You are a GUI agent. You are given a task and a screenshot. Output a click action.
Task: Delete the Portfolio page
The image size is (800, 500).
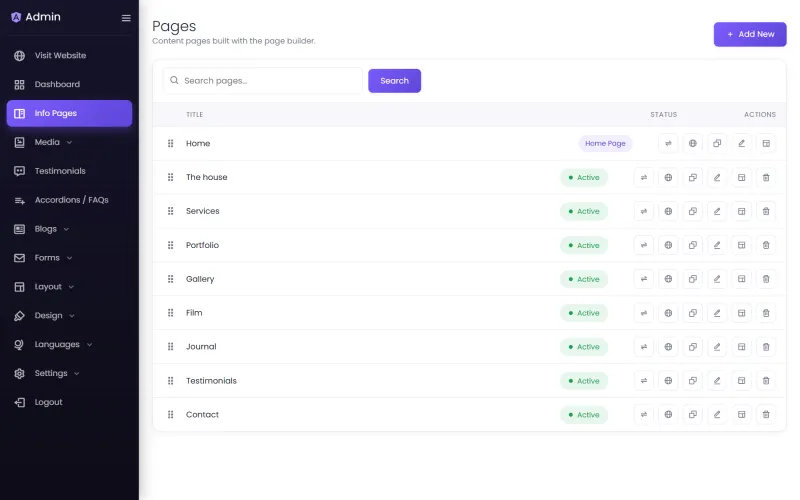point(766,245)
